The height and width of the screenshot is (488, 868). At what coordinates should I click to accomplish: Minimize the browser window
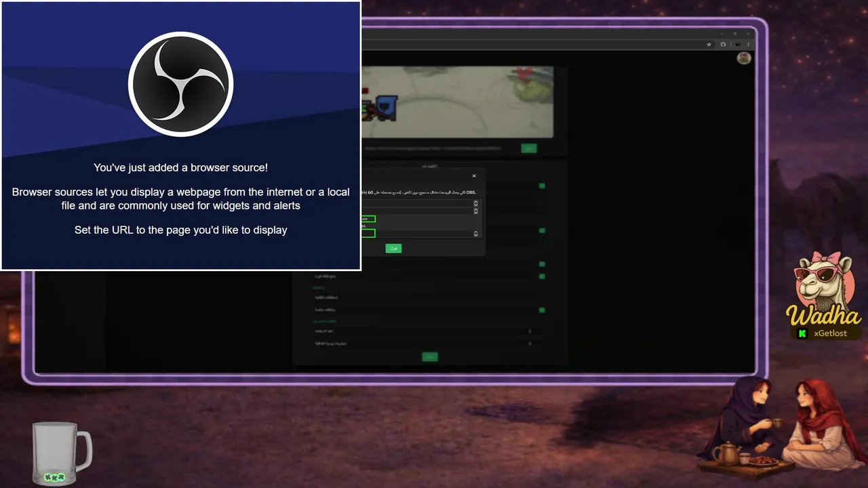tap(722, 33)
